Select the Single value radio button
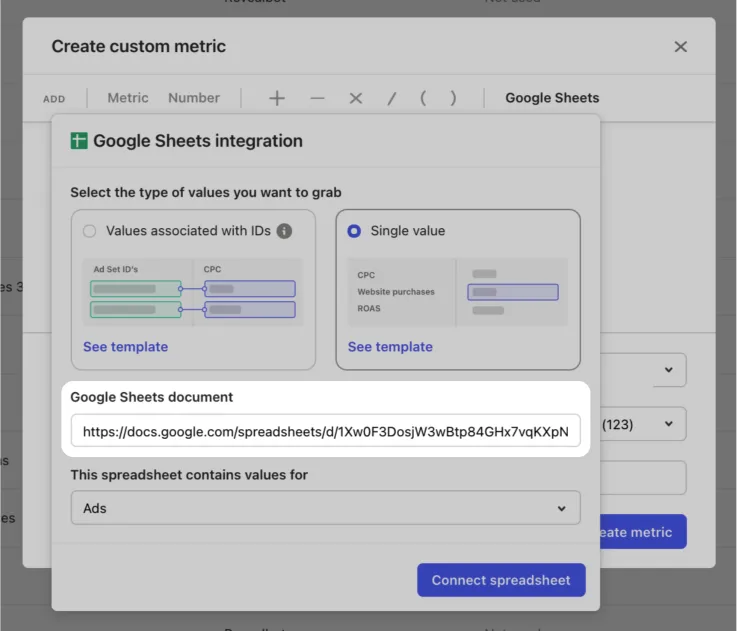 tap(354, 231)
